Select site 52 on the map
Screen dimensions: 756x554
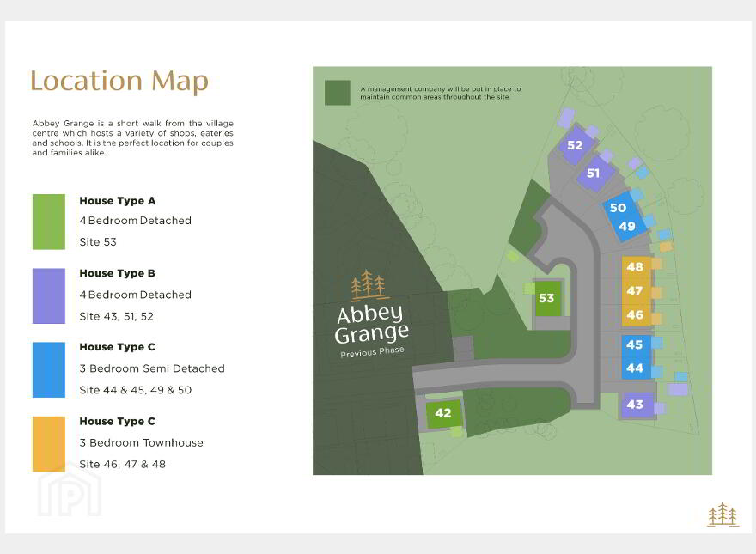click(x=576, y=145)
